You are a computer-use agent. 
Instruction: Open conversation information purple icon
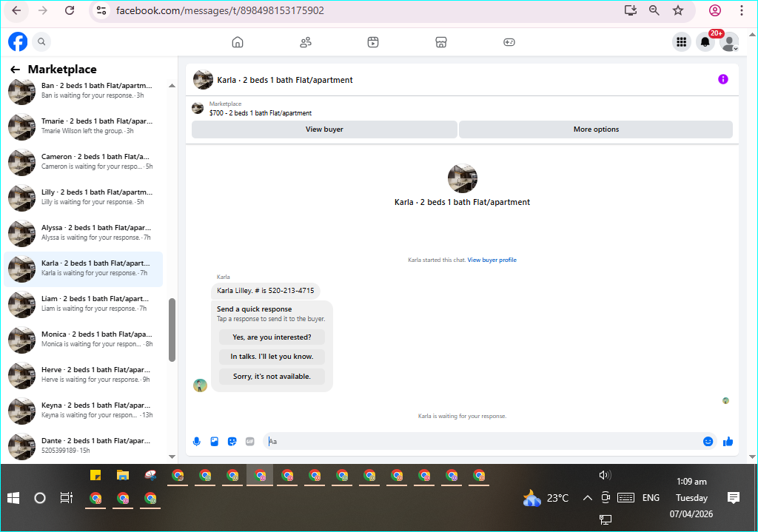722,79
